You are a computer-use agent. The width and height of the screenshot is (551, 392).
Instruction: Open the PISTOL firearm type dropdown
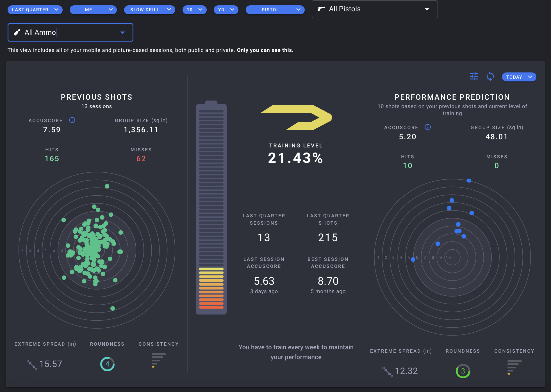click(x=275, y=10)
